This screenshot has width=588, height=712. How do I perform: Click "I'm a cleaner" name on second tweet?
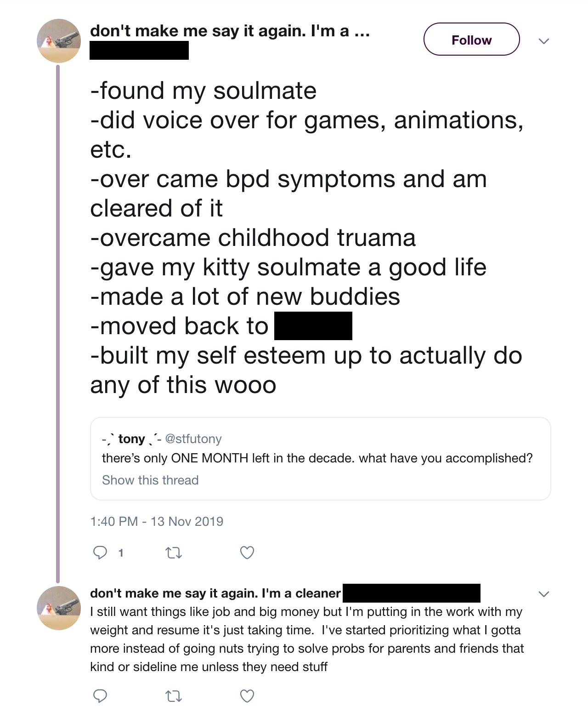click(x=215, y=593)
